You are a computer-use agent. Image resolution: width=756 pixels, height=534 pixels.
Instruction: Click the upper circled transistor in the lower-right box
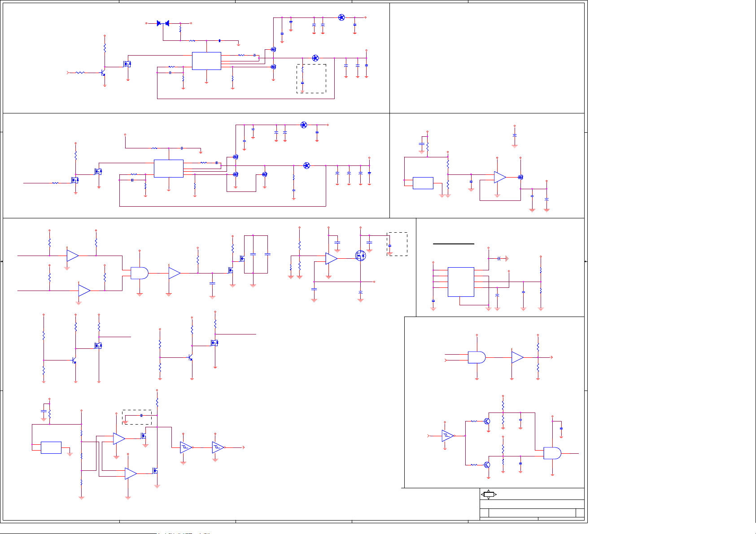(x=487, y=421)
